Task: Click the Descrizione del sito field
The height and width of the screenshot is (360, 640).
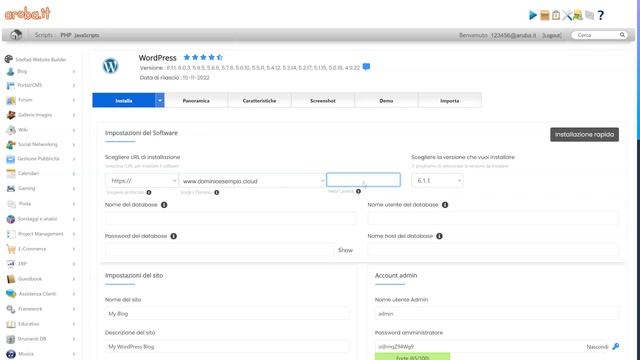Action: (227, 347)
